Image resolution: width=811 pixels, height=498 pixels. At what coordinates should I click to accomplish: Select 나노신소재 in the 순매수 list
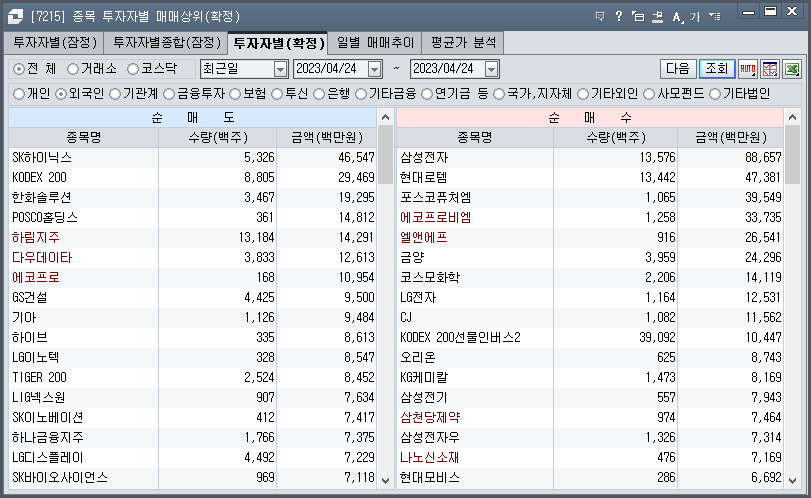[x=590, y=458]
